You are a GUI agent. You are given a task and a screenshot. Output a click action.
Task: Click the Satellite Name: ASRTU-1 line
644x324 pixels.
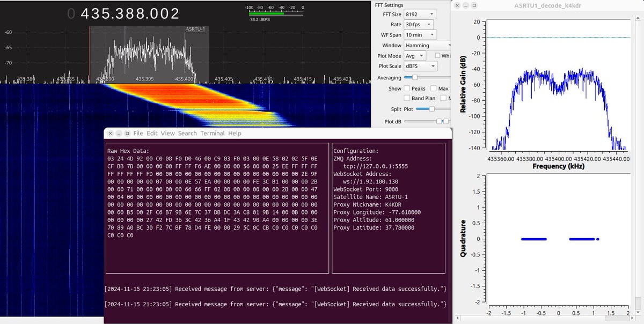[x=371, y=197]
